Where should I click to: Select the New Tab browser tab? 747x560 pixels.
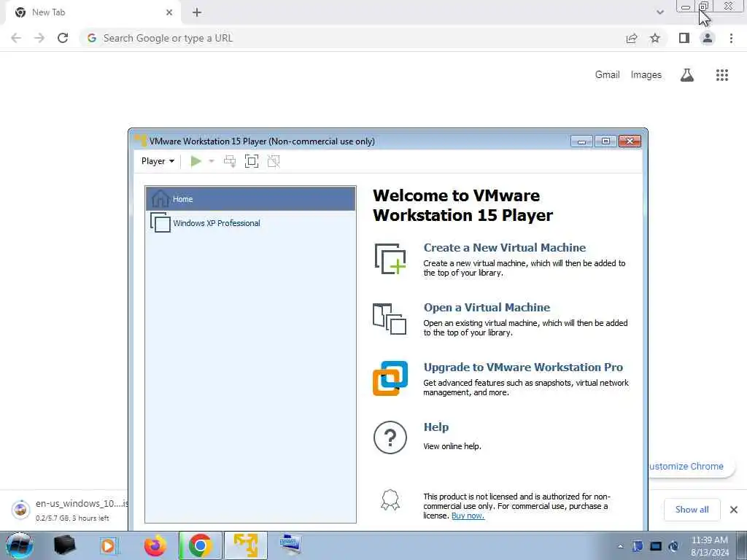click(93, 13)
